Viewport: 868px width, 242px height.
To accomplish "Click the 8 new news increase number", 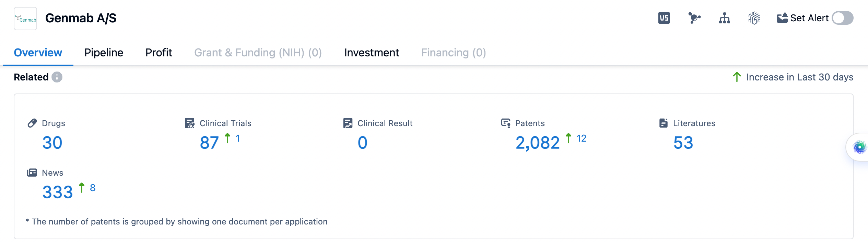I will pos(93,188).
